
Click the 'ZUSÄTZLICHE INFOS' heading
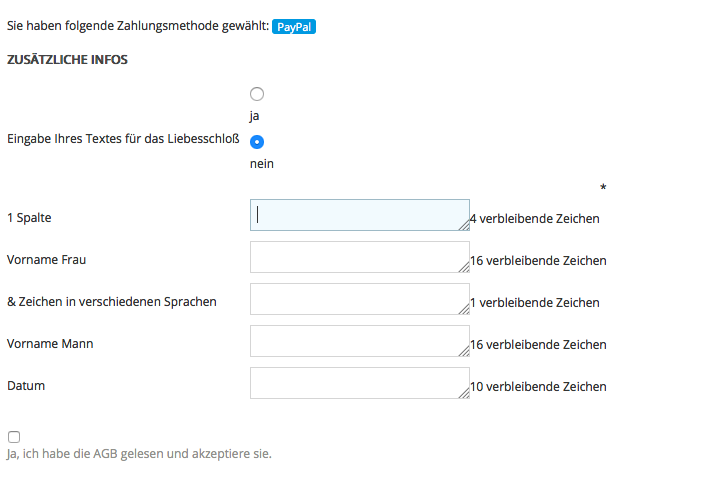click(67, 60)
